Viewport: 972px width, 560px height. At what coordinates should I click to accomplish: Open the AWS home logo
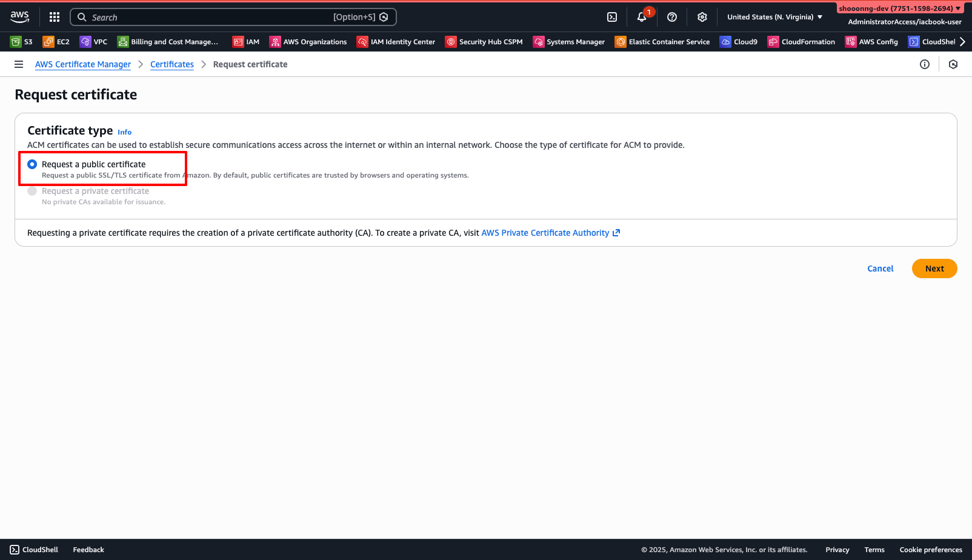coord(19,17)
